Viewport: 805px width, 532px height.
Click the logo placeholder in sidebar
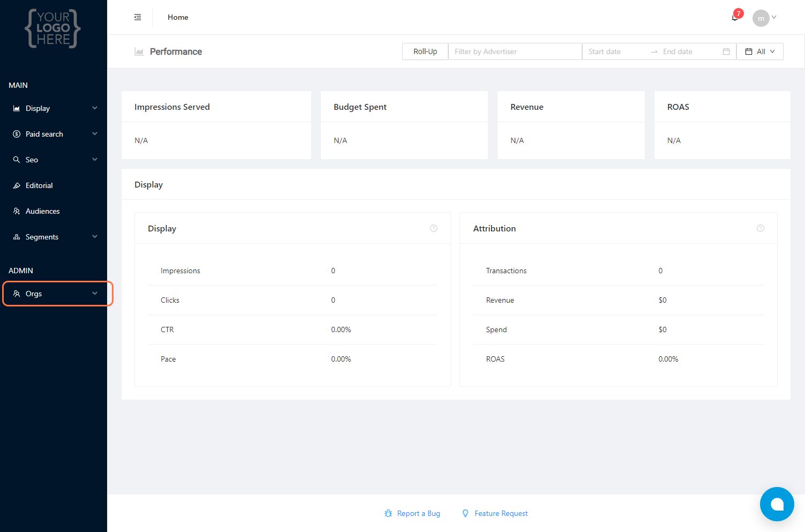53,28
